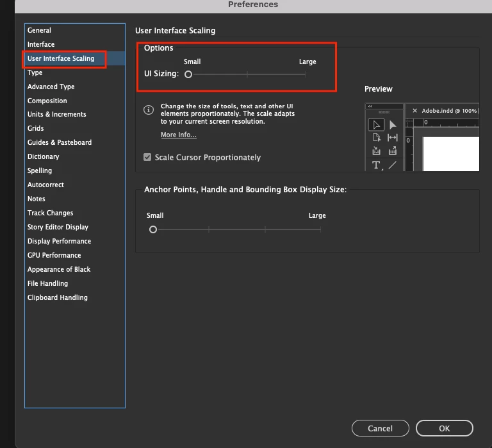Screen dimensions: 492x448
Task: Click the Cancel button
Action: coord(381,428)
